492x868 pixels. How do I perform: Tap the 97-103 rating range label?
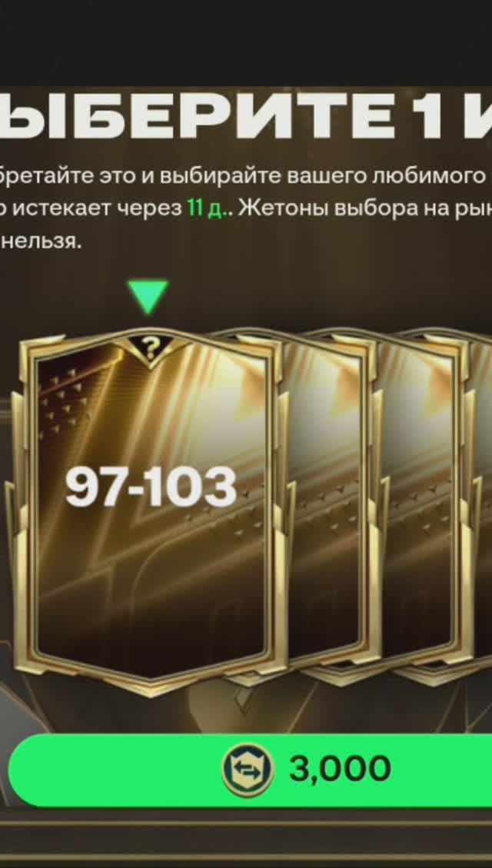pyautogui.click(x=151, y=487)
